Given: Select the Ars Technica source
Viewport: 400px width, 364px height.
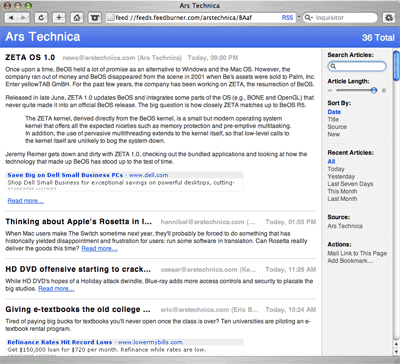Looking at the screenshot, I should 345,226.
